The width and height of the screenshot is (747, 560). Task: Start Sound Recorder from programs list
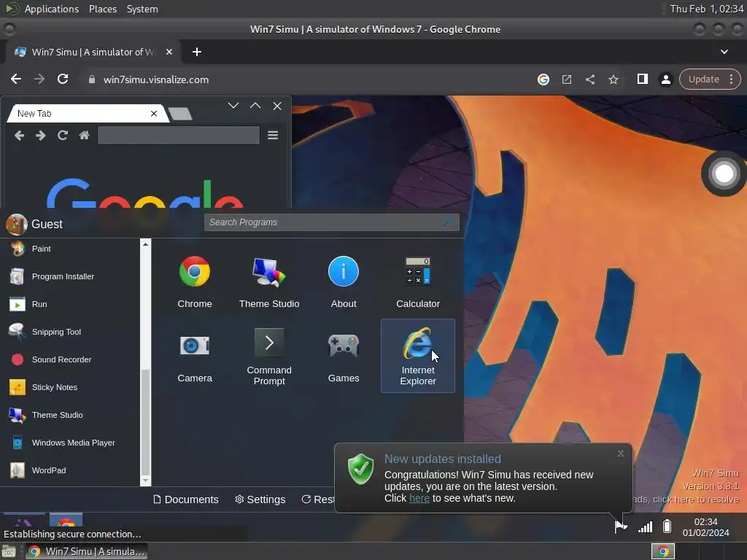(x=71, y=359)
